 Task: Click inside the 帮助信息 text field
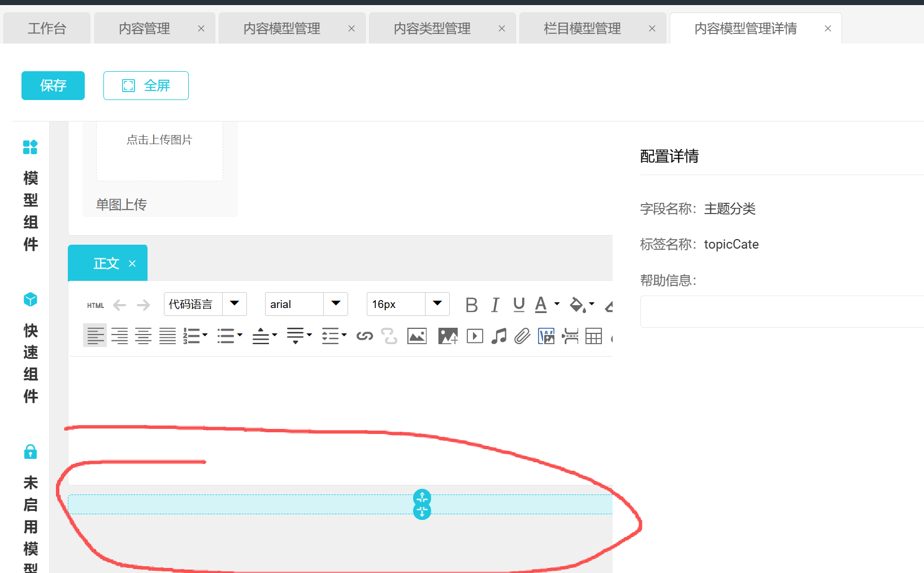tap(782, 311)
